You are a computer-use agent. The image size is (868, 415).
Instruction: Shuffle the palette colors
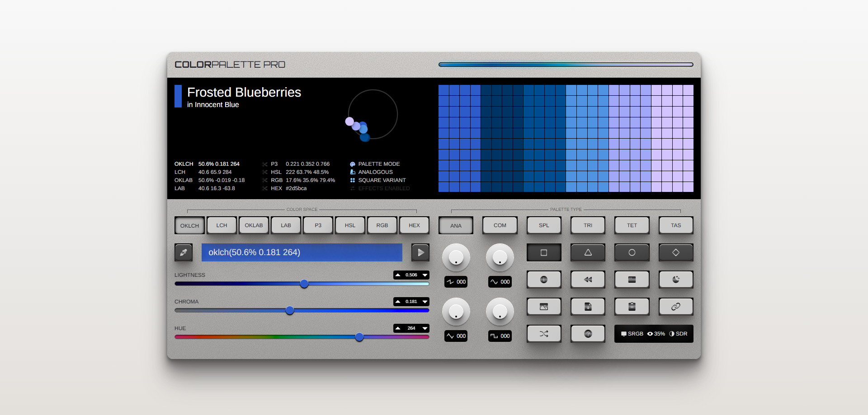tap(544, 334)
